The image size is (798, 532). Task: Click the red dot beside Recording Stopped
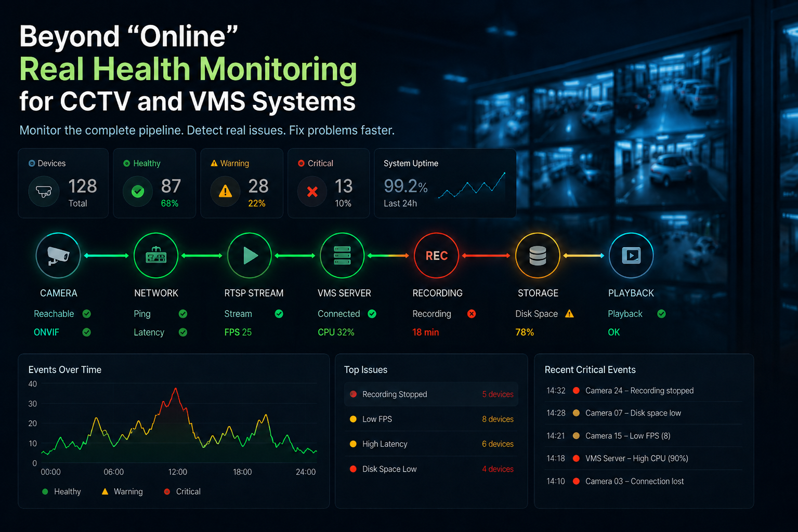[x=353, y=394]
